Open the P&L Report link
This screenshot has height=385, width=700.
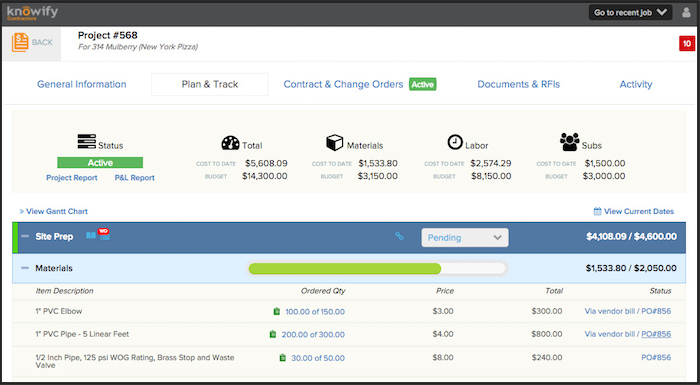pos(134,178)
